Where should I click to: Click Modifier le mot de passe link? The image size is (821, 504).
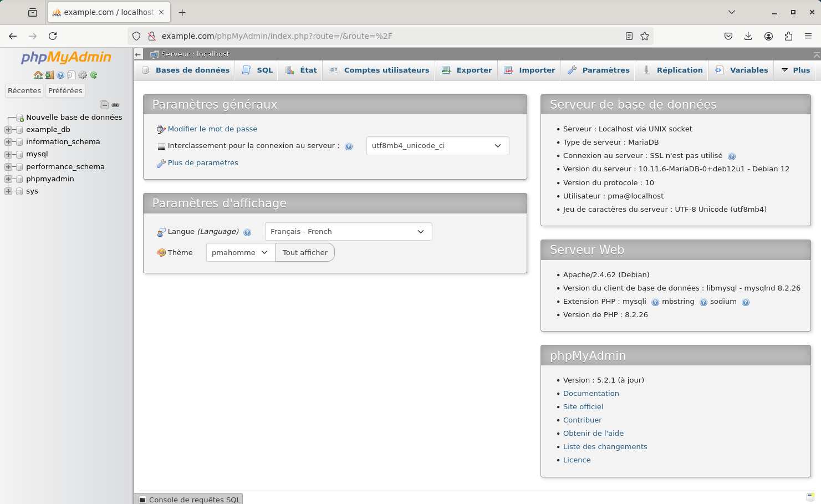point(212,129)
